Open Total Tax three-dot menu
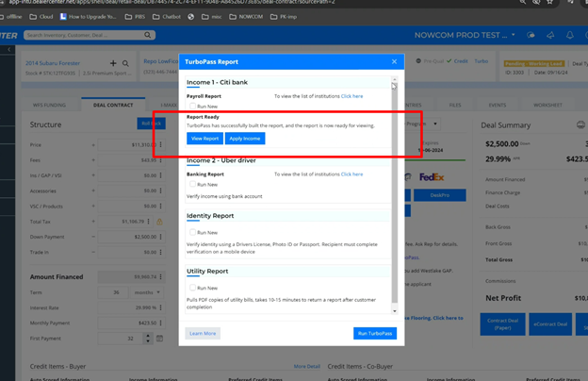The height and width of the screenshot is (381, 588). coord(149,222)
